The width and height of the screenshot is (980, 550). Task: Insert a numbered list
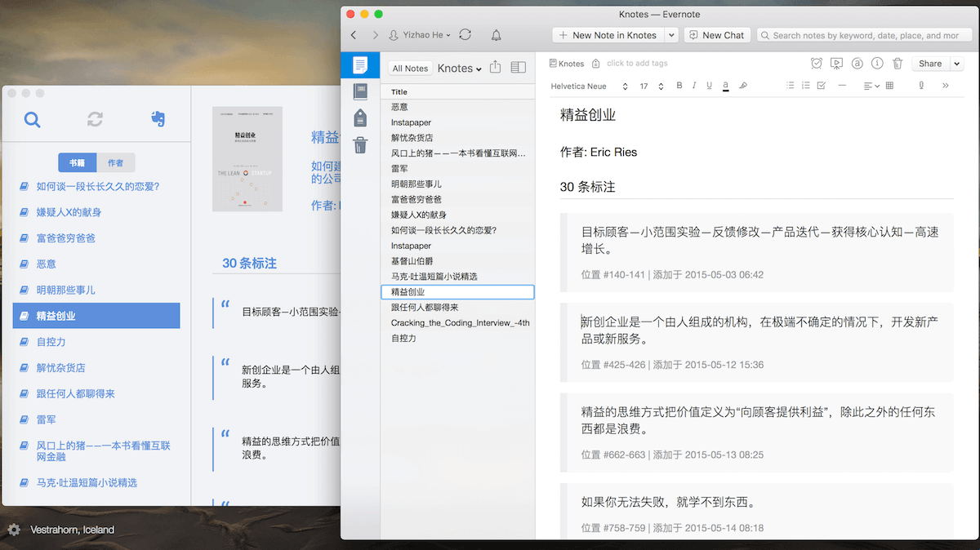pos(806,86)
